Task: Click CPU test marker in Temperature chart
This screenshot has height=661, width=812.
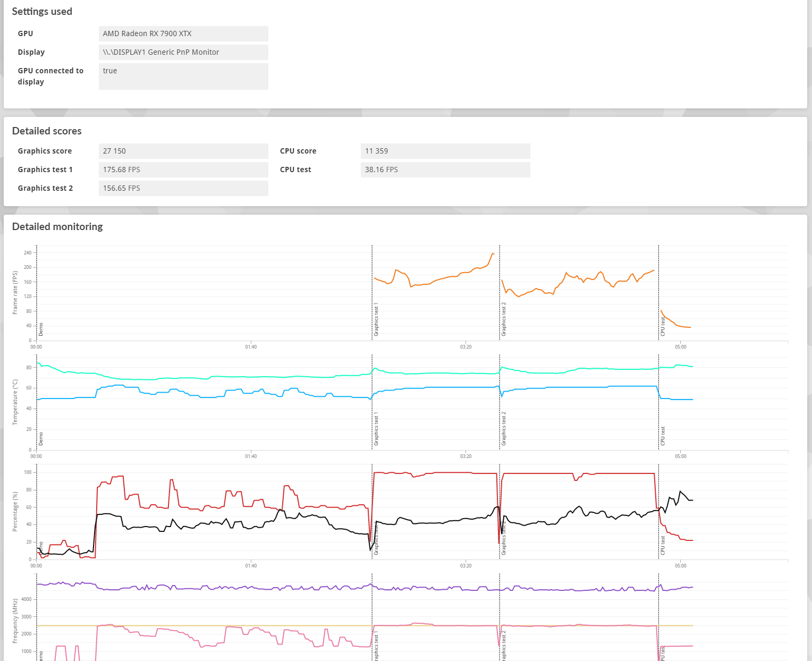Action: point(663,436)
